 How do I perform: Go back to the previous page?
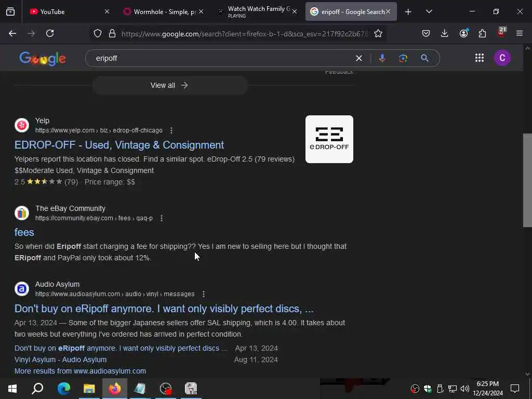coord(12,33)
